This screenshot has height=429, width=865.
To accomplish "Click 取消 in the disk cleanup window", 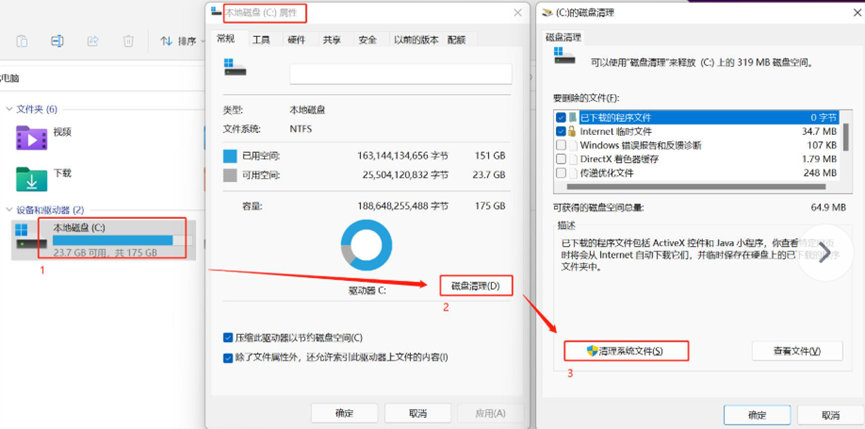I will coord(831,415).
